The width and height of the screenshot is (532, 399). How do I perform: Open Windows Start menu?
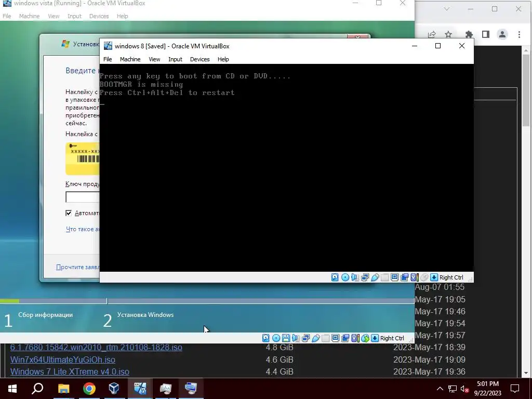[x=12, y=389]
